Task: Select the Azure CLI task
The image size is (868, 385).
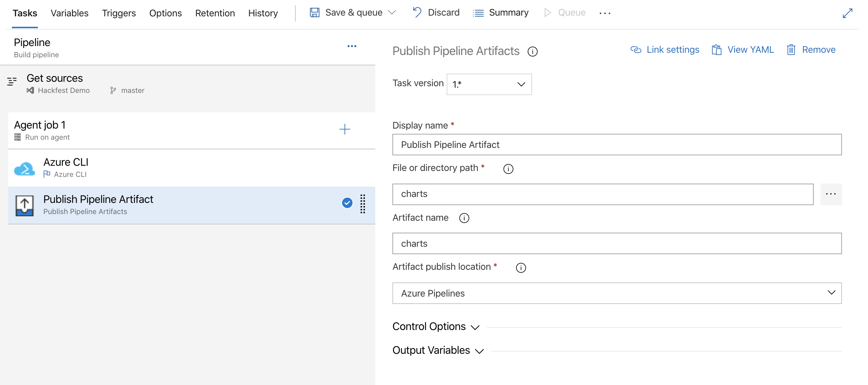Action: click(x=191, y=168)
